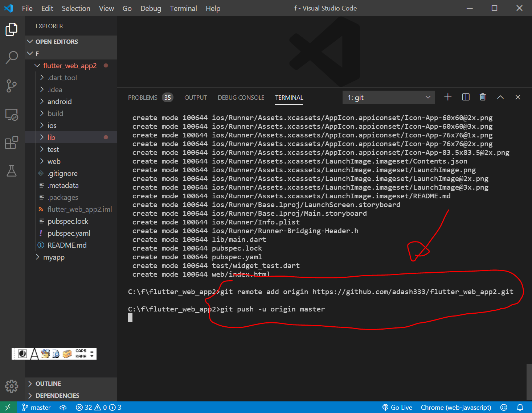Switch to the Problems tab

pos(150,98)
